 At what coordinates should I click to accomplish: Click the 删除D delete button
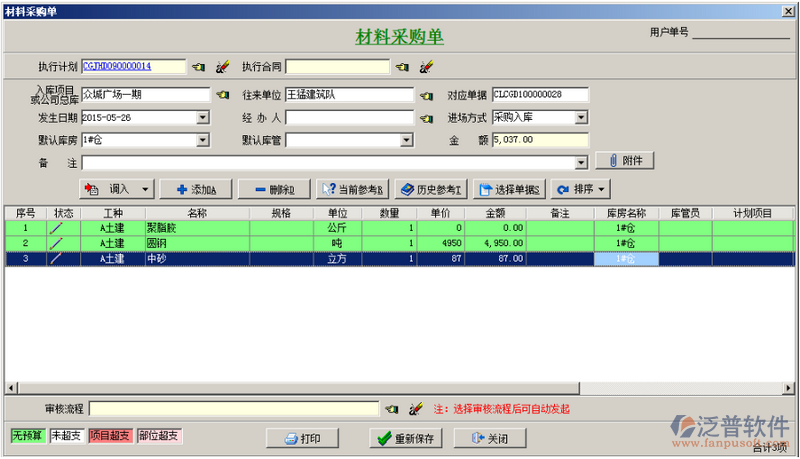coord(274,189)
